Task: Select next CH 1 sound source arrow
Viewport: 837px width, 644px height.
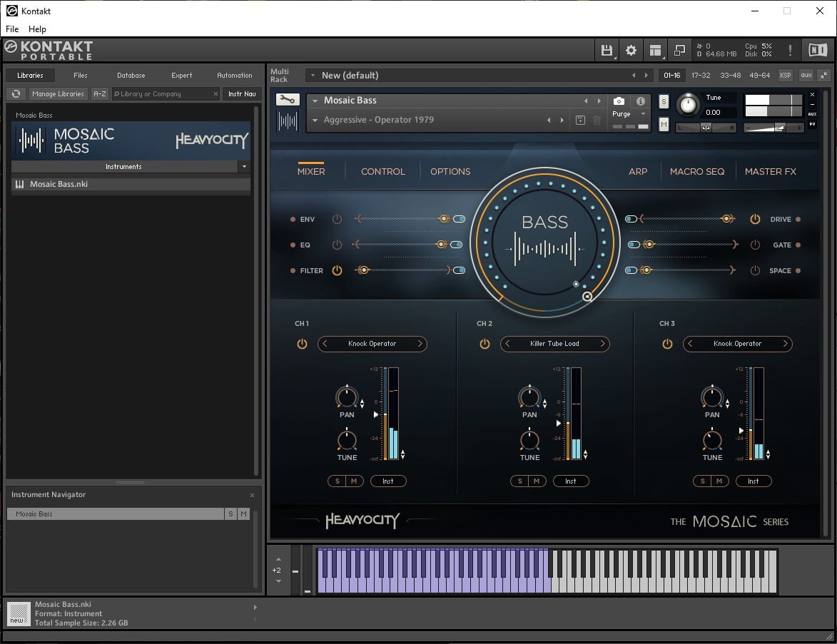Action: coord(420,344)
